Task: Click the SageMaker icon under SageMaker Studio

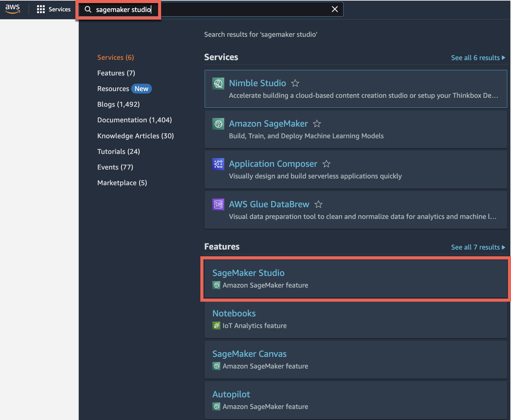Action: point(216,285)
